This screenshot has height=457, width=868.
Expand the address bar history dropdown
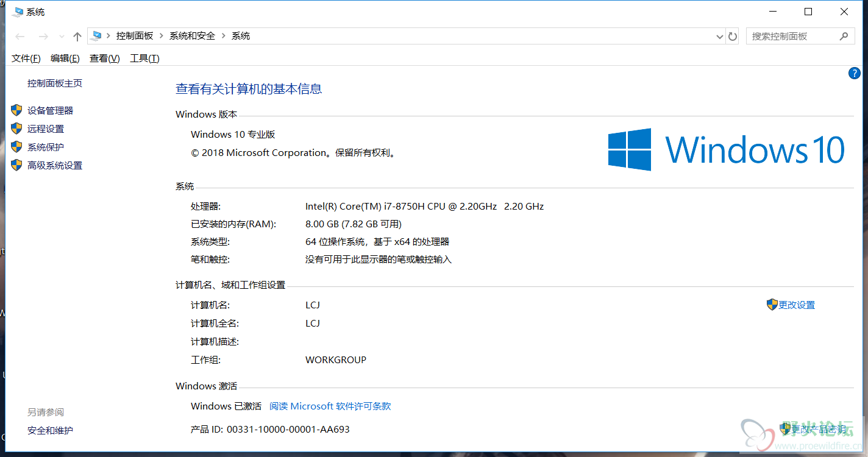(719, 37)
